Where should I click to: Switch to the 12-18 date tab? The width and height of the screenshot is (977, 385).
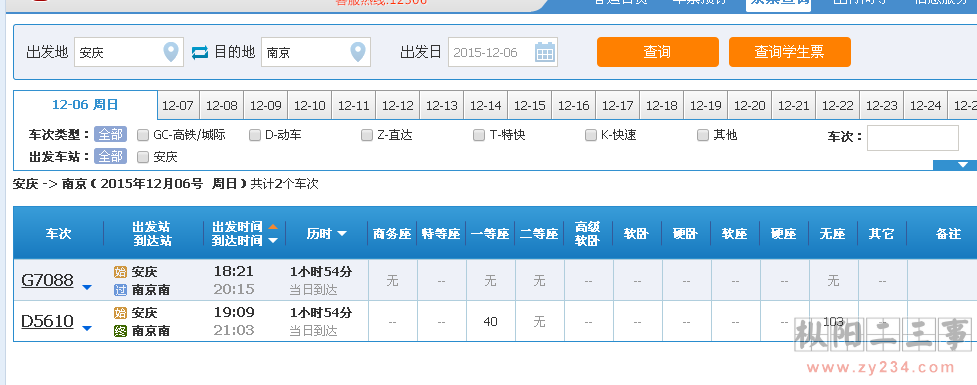pyautogui.click(x=662, y=105)
